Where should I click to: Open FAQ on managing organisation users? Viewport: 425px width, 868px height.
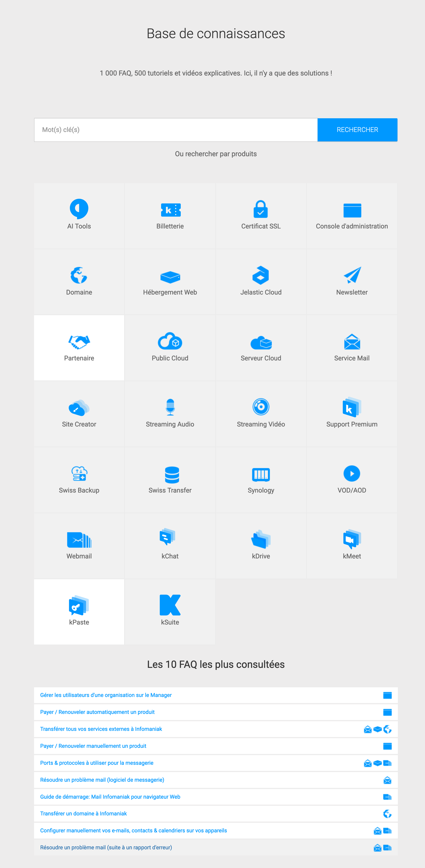click(x=106, y=695)
